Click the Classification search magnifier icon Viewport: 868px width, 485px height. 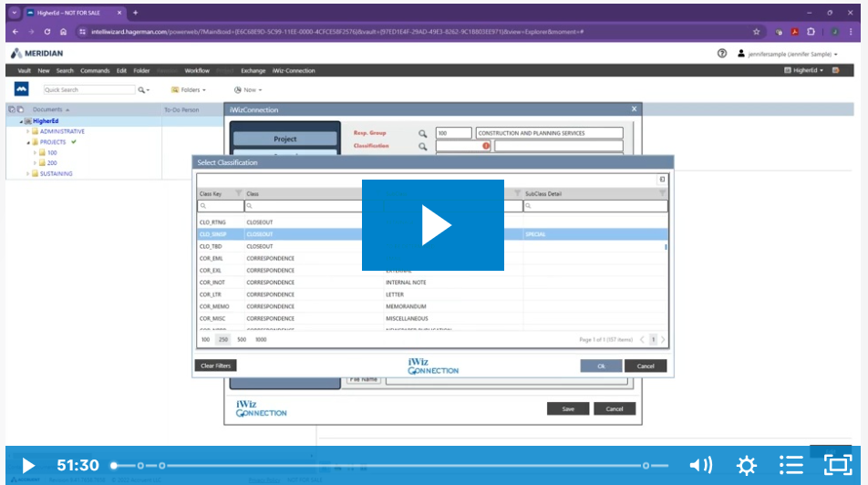423,146
